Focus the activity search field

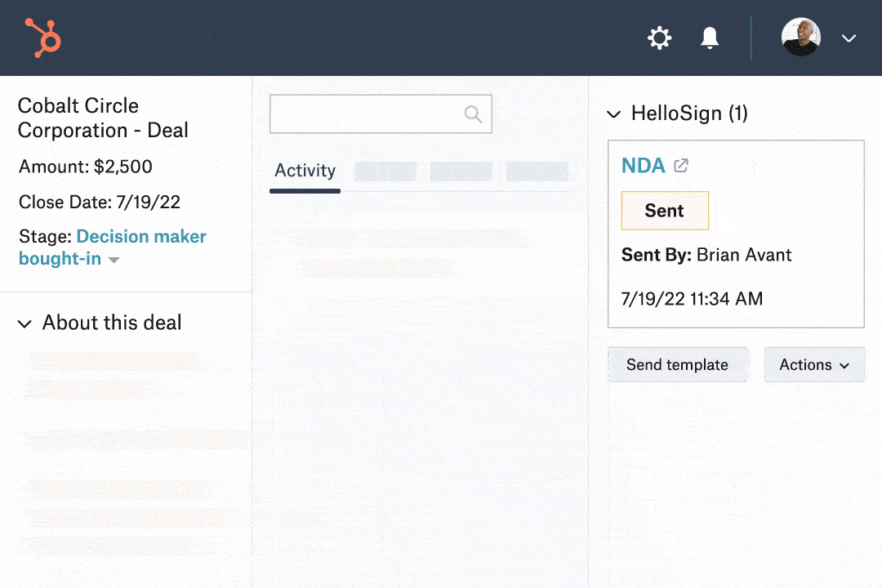381,114
